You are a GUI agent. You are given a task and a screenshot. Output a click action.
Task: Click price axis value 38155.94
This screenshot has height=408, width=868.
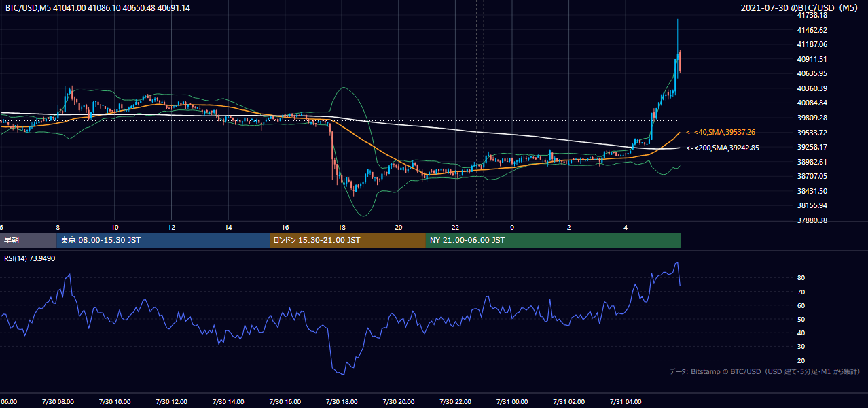coord(812,205)
